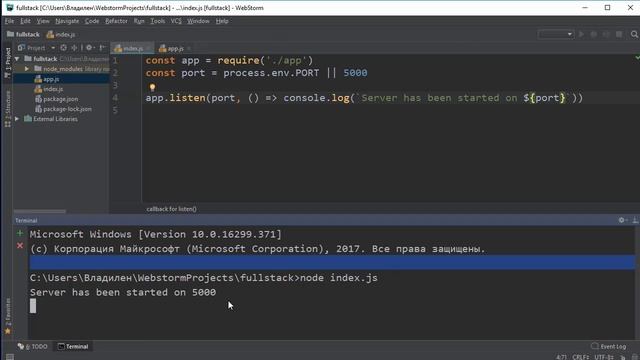Click Collapse All icon in Project panel

(74, 48)
